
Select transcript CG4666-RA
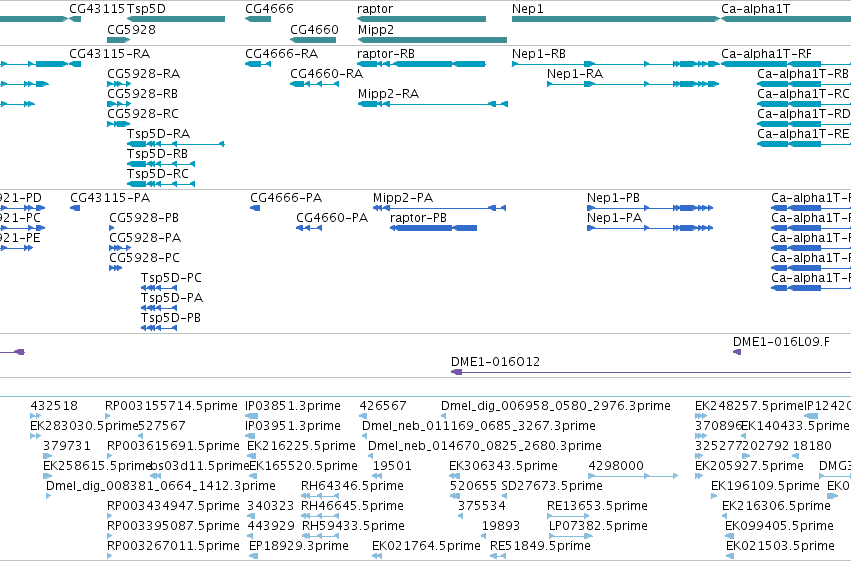click(282, 54)
